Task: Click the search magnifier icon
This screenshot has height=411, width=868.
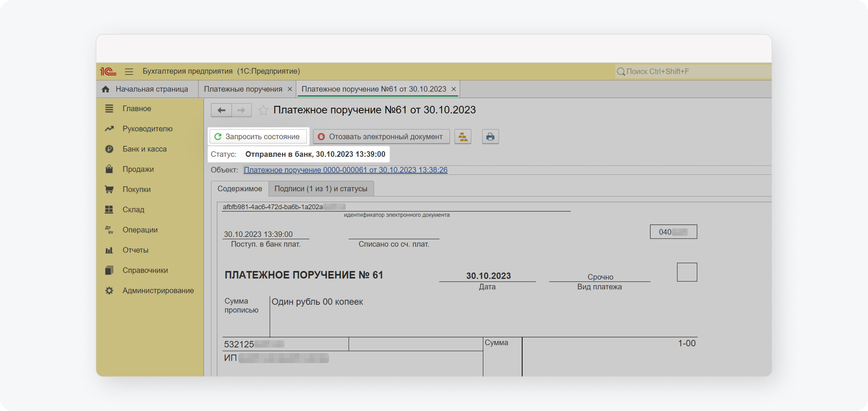Action: tap(621, 72)
